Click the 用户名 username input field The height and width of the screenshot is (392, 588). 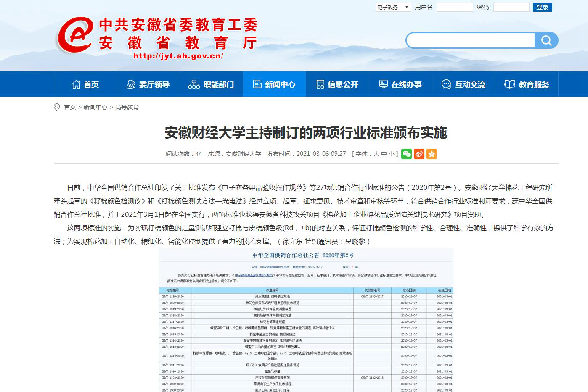[455, 7]
